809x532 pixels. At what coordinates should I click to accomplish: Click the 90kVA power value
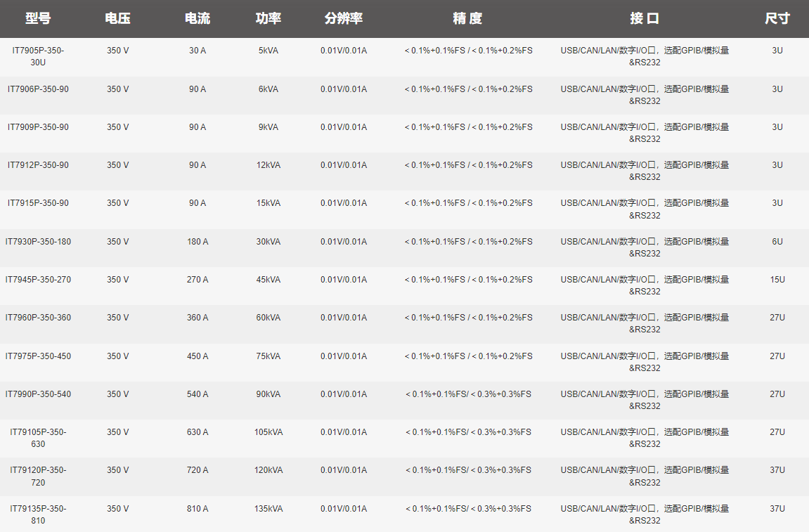(268, 394)
